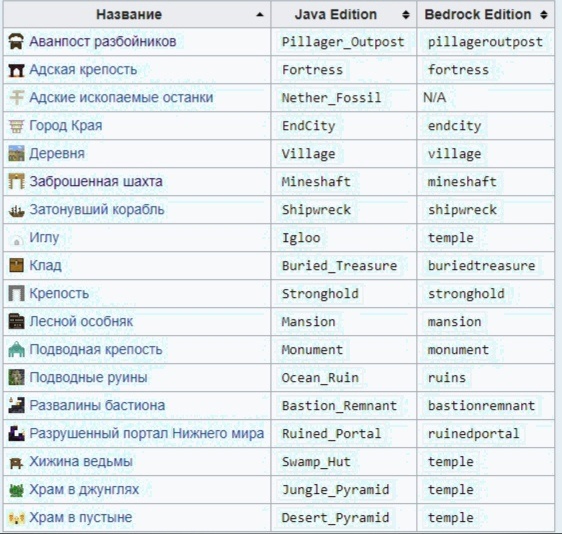The height and width of the screenshot is (534, 562).
Task: Open the Хижина ведьмы link
Action: 81,462
